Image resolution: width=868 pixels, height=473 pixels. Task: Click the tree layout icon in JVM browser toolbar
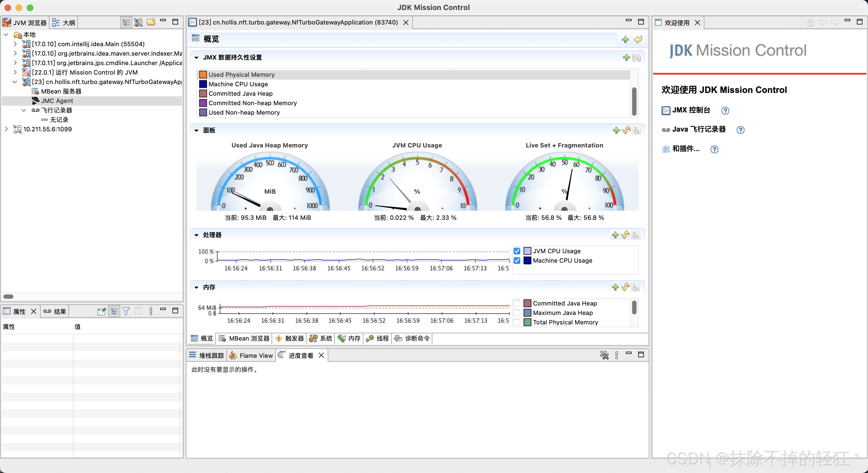126,22
